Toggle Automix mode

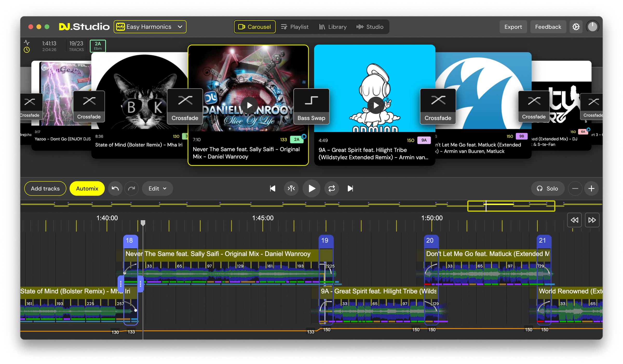pos(87,188)
